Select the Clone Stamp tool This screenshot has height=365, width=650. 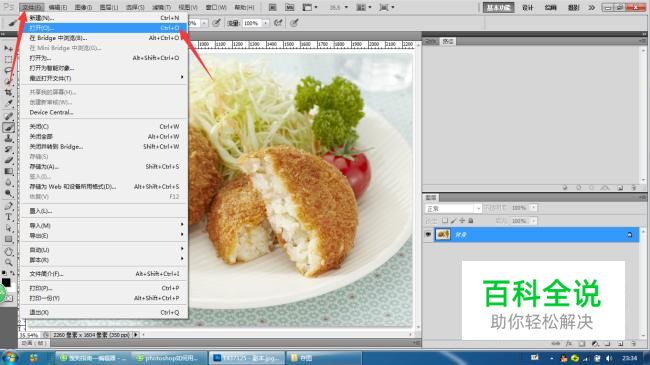pos(8,139)
